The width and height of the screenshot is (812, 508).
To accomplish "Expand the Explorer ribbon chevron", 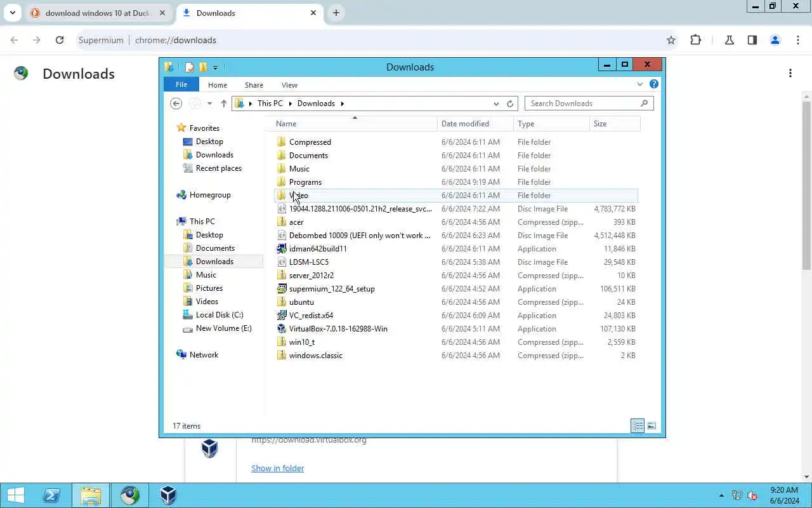I will 639,84.
